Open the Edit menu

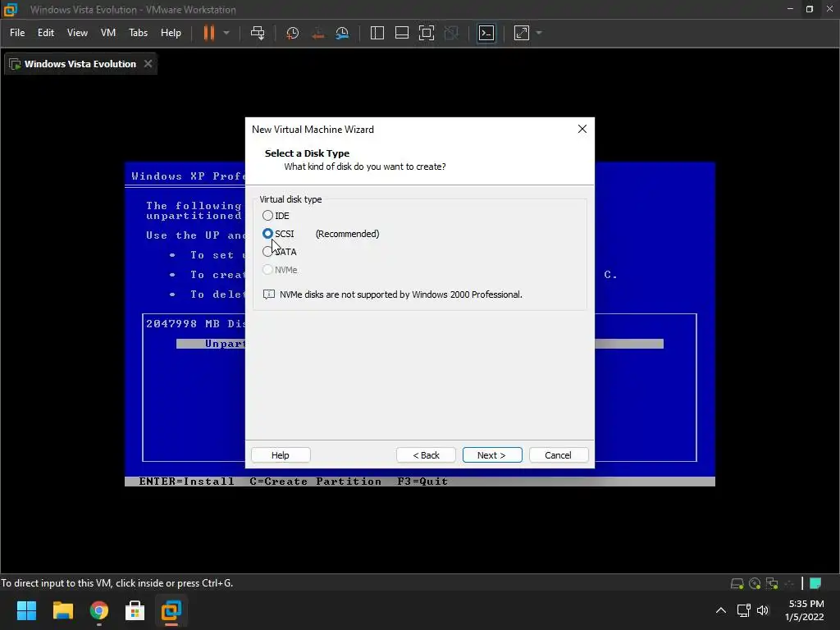pyautogui.click(x=46, y=33)
